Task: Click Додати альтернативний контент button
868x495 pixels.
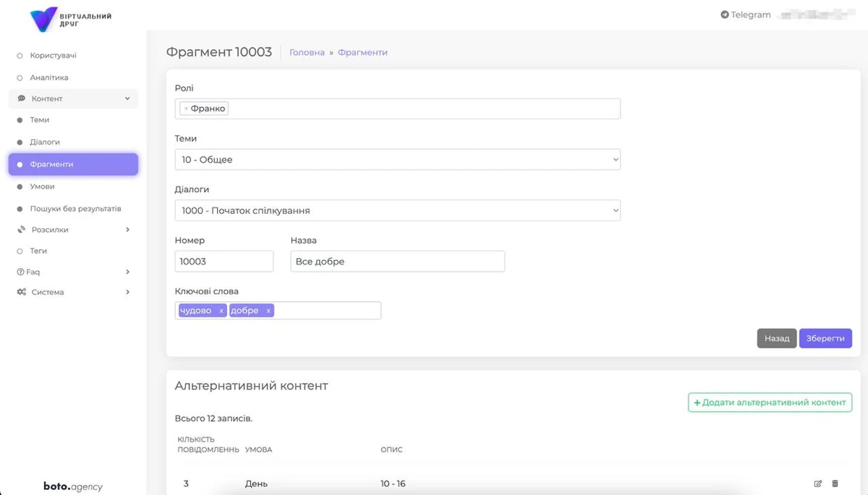Action: point(770,403)
